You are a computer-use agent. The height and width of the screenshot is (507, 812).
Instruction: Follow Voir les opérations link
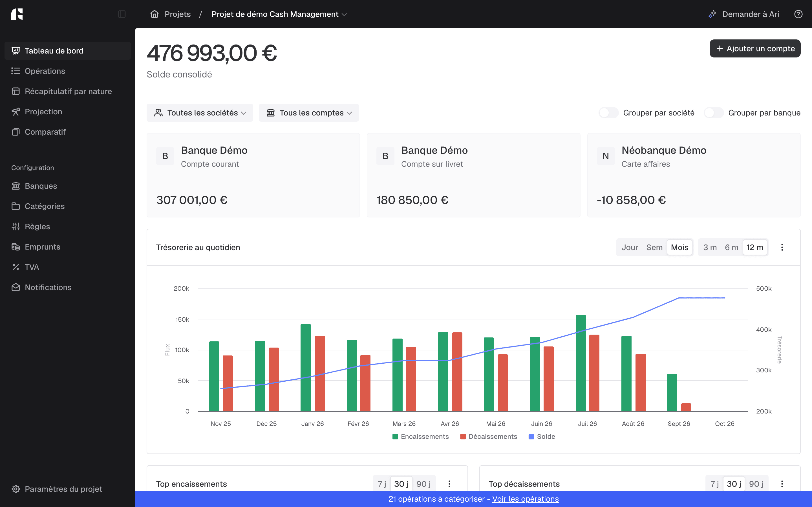pos(526,499)
